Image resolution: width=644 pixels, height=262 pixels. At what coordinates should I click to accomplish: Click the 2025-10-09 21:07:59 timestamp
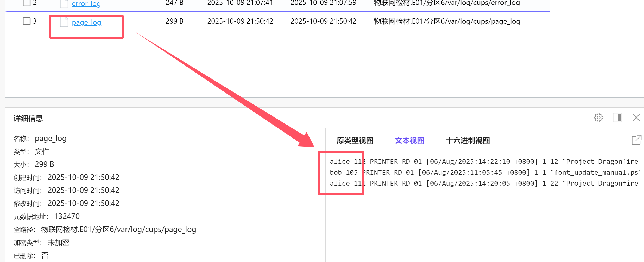tap(323, 3)
